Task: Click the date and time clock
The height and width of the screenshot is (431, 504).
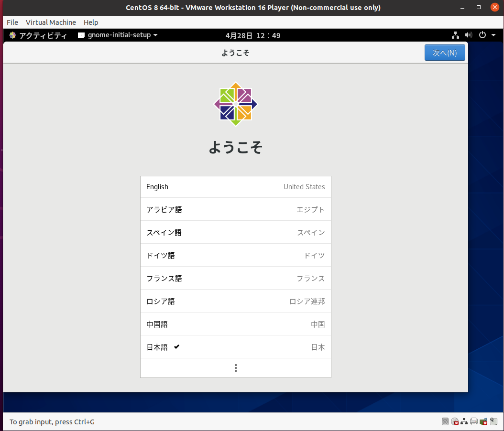Action: pos(253,35)
